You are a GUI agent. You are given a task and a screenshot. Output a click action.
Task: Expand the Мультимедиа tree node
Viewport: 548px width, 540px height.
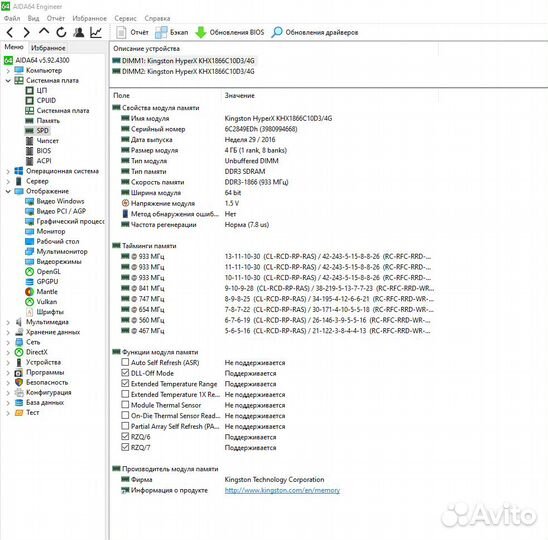[8, 322]
